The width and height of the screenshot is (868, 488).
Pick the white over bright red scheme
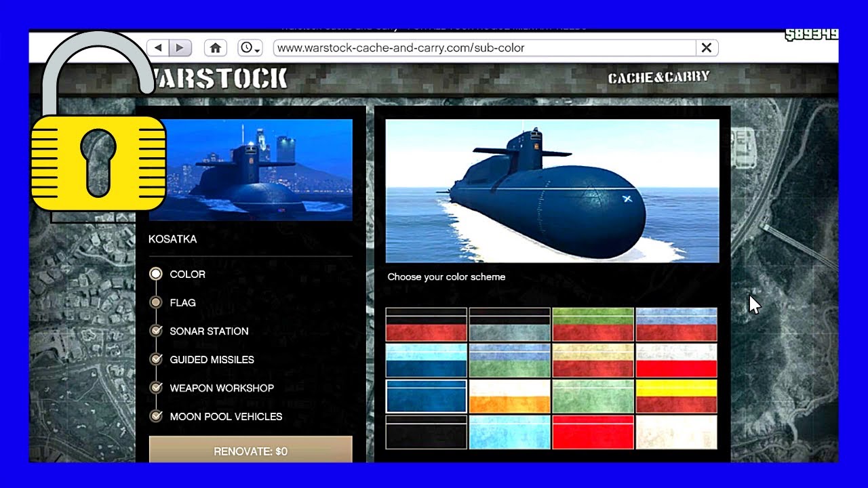[677, 361]
